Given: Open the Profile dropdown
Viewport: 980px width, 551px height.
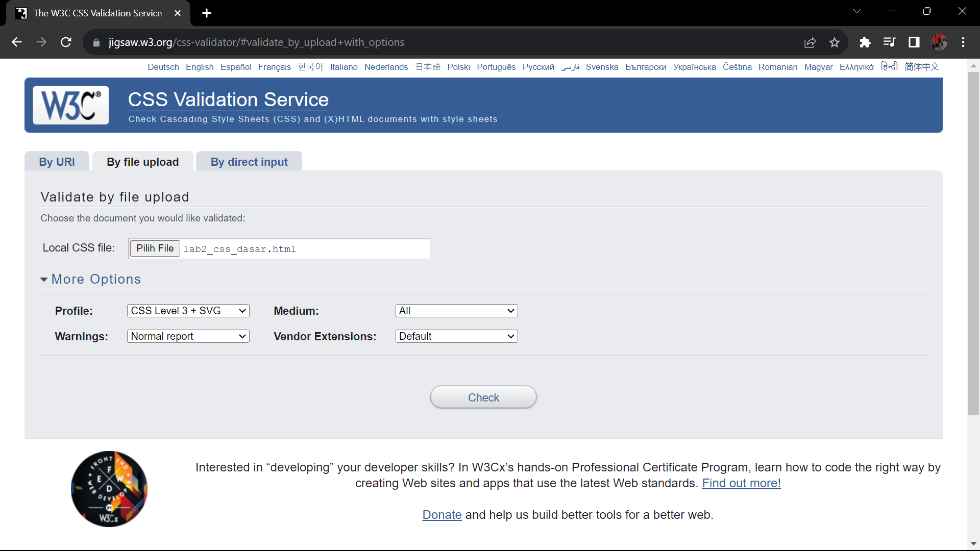Looking at the screenshot, I should coord(188,311).
